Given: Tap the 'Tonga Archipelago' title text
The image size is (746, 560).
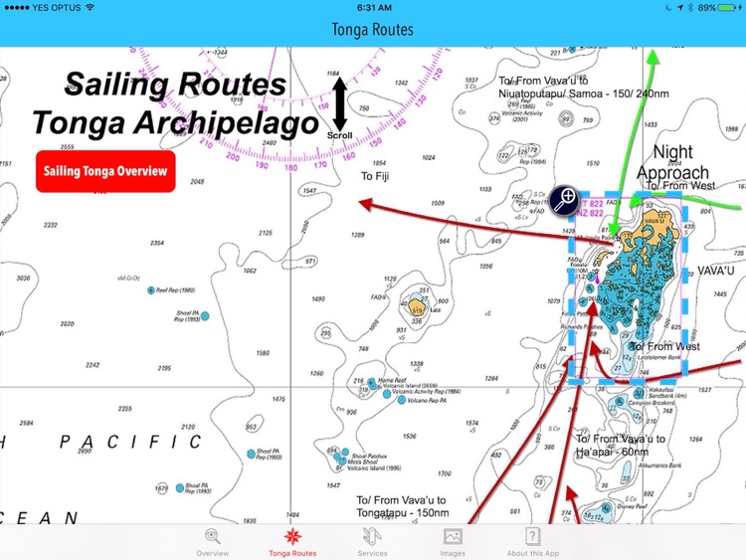Looking at the screenshot, I should (x=175, y=122).
